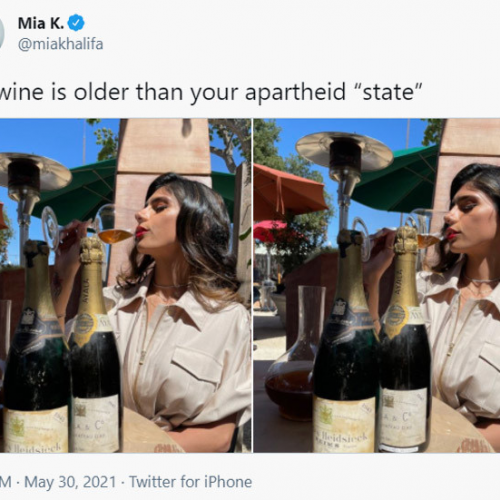Click the blue verified badge icon
Screen dimensions: 500x500
[76, 23]
